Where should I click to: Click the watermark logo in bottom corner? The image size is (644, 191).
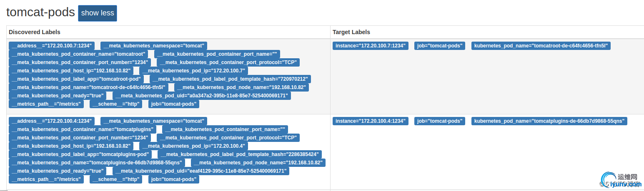(x=620, y=181)
